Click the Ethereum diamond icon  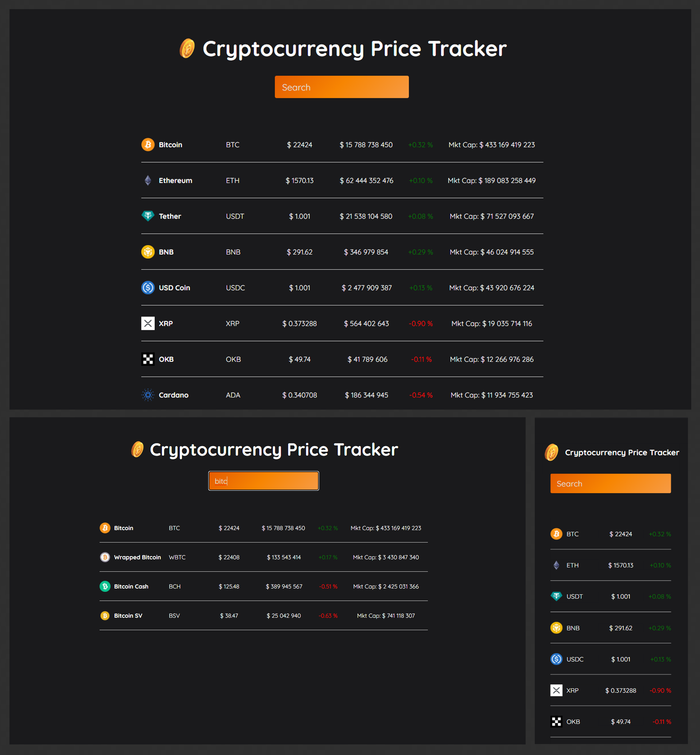coord(148,180)
